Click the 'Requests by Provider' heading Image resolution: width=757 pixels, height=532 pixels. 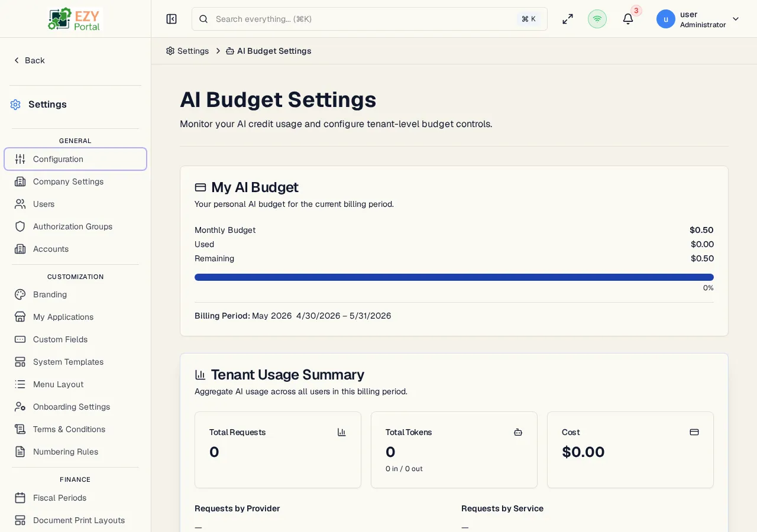click(x=237, y=508)
